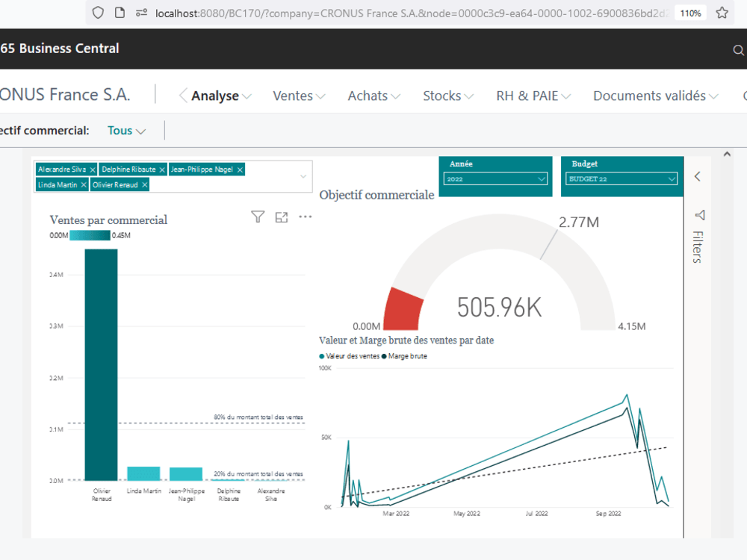Screen dimensions: 747x560
Task: Click the Alexandre Silva axis label
Action: click(x=271, y=495)
